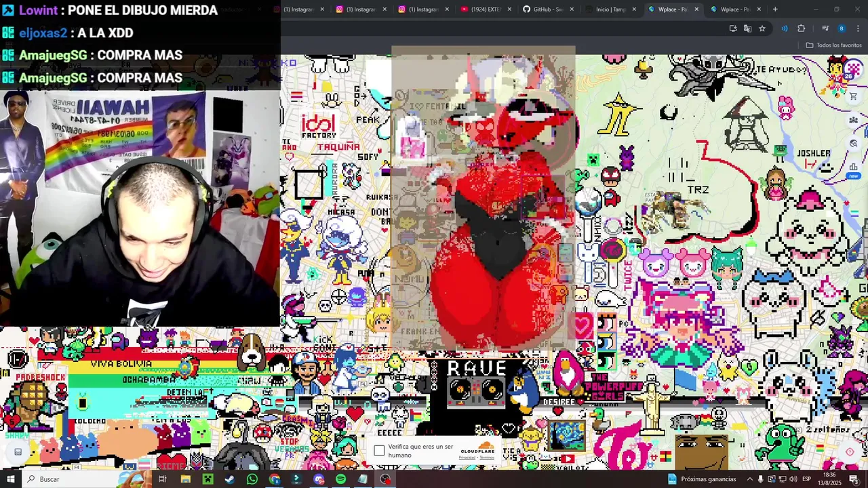This screenshot has height=488, width=868.
Task: Open the Todos los favoritos bookmarks folder
Action: (833, 45)
